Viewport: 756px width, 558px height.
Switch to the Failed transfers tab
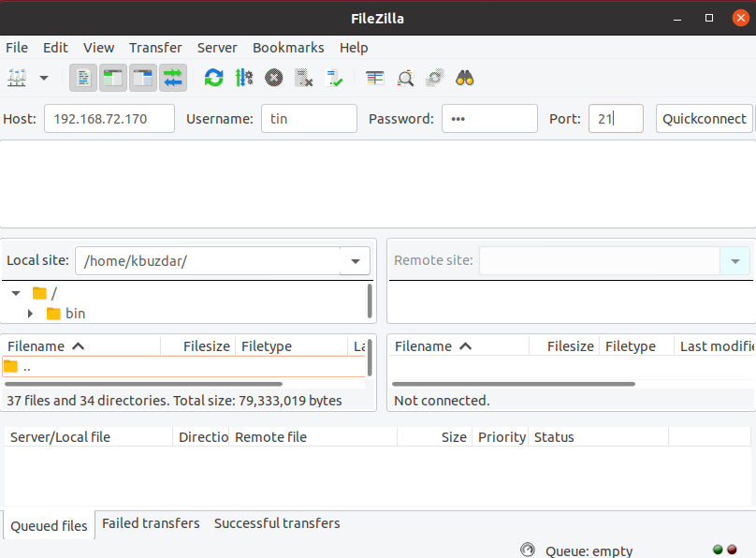coord(151,523)
